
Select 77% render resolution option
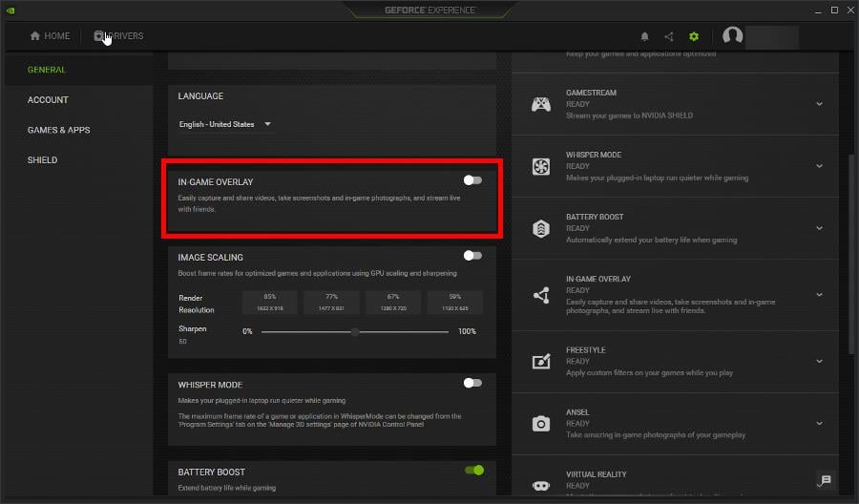[331, 302]
